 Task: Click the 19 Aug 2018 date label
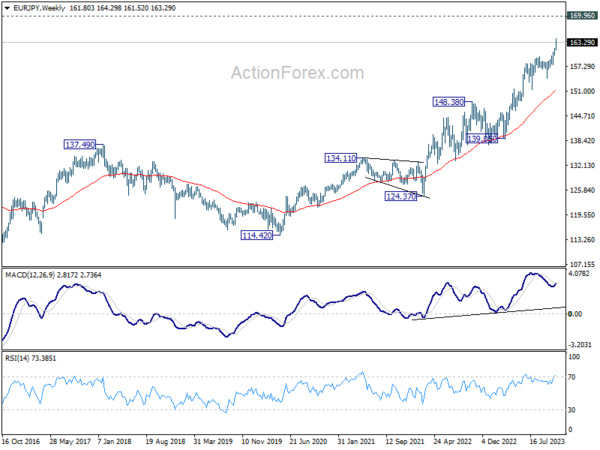click(166, 442)
